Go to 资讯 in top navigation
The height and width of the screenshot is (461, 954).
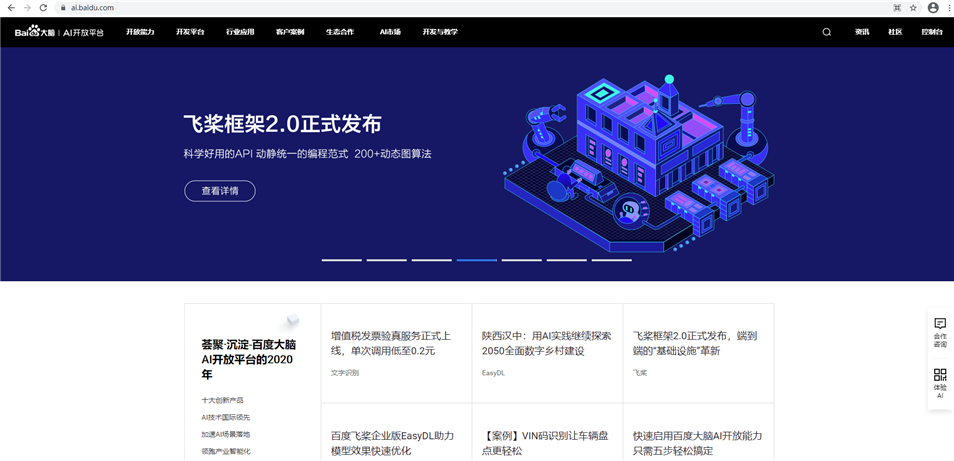(x=862, y=32)
